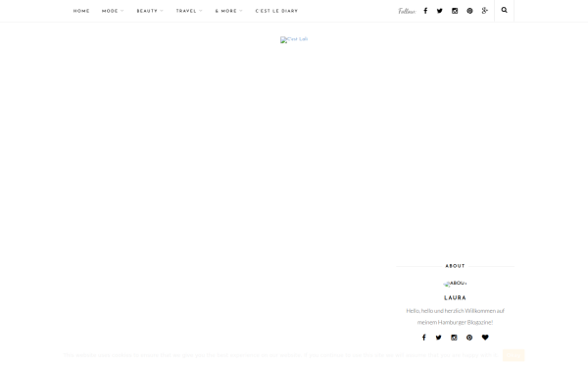
Task: Open the Instagram icon in the top bar
Action: click(455, 11)
